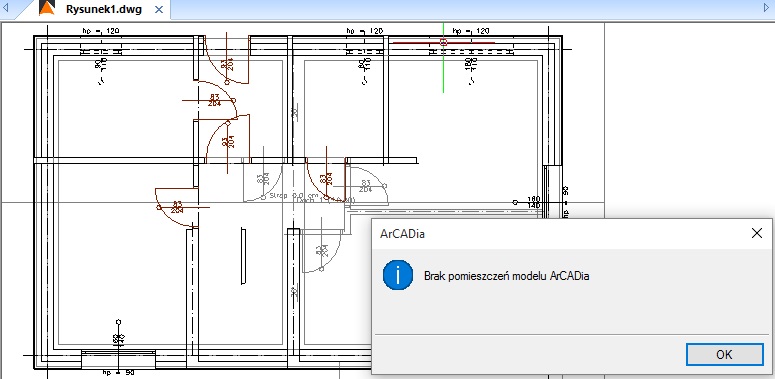
Task: Click the orange ArCADia logo icon on tab
Action: pos(47,8)
